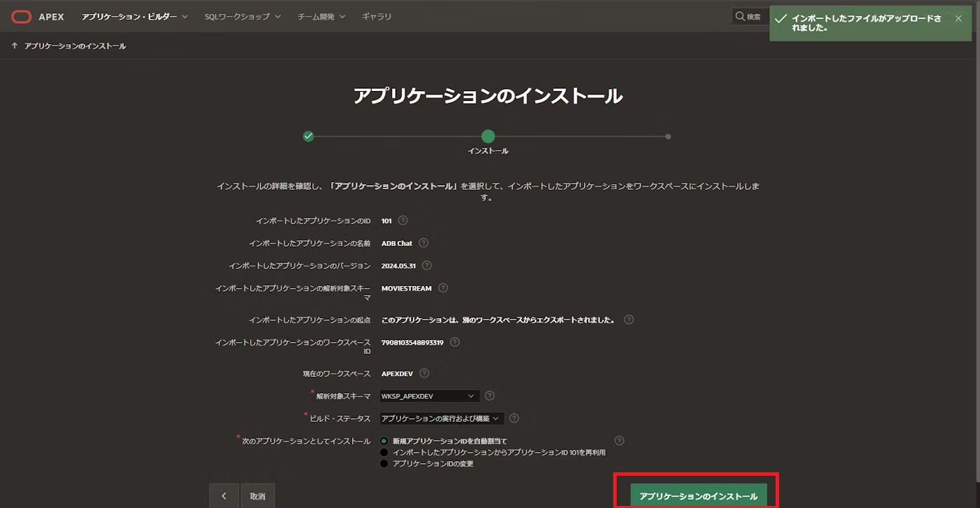Select アプリケーションIDの変更 option
Screen dimensions: 980x508
click(x=384, y=463)
